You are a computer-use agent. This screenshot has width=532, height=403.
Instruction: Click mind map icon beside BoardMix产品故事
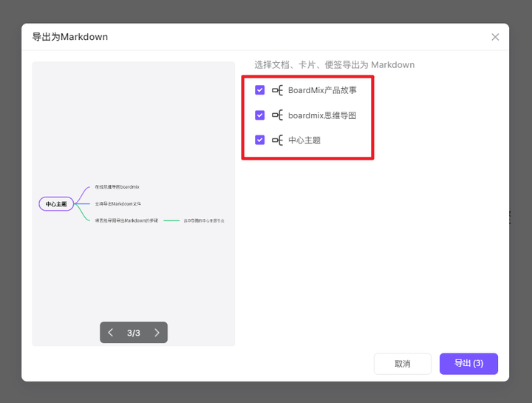coord(277,90)
